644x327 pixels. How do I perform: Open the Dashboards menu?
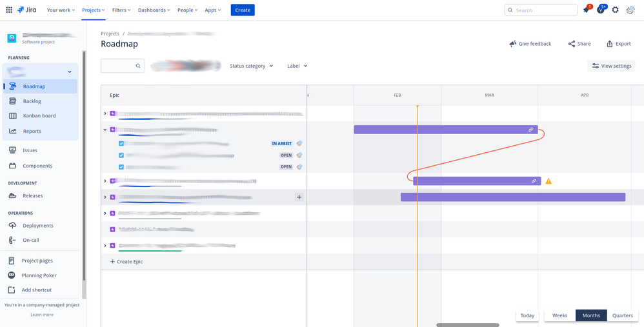click(154, 10)
